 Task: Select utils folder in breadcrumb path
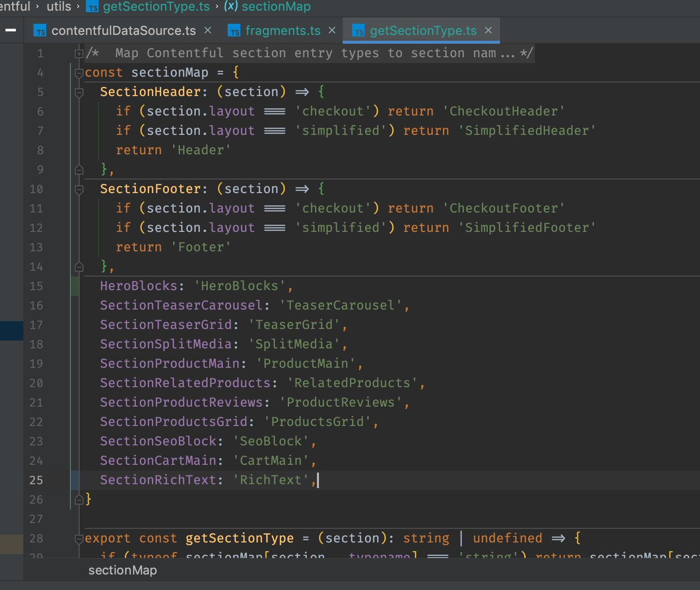click(59, 7)
